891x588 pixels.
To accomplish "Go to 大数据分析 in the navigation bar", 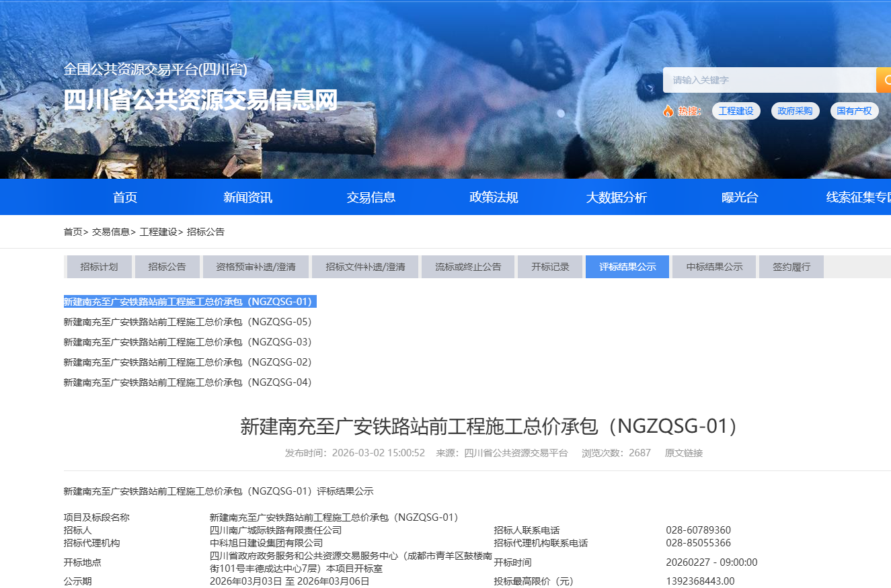I will (616, 198).
